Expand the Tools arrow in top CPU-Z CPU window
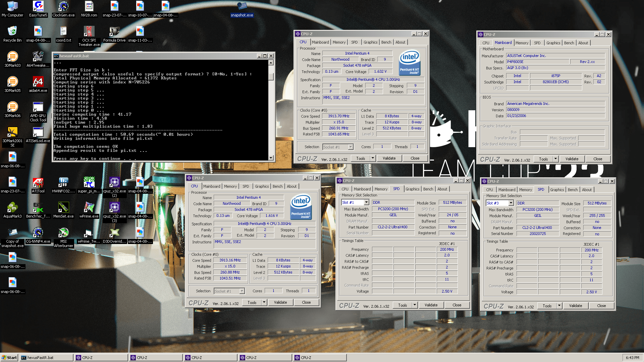Screen dimensions: 644x362 (372, 158)
